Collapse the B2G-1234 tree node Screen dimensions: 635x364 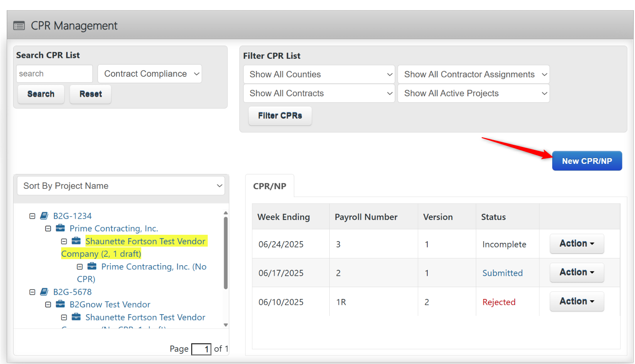[32, 215]
